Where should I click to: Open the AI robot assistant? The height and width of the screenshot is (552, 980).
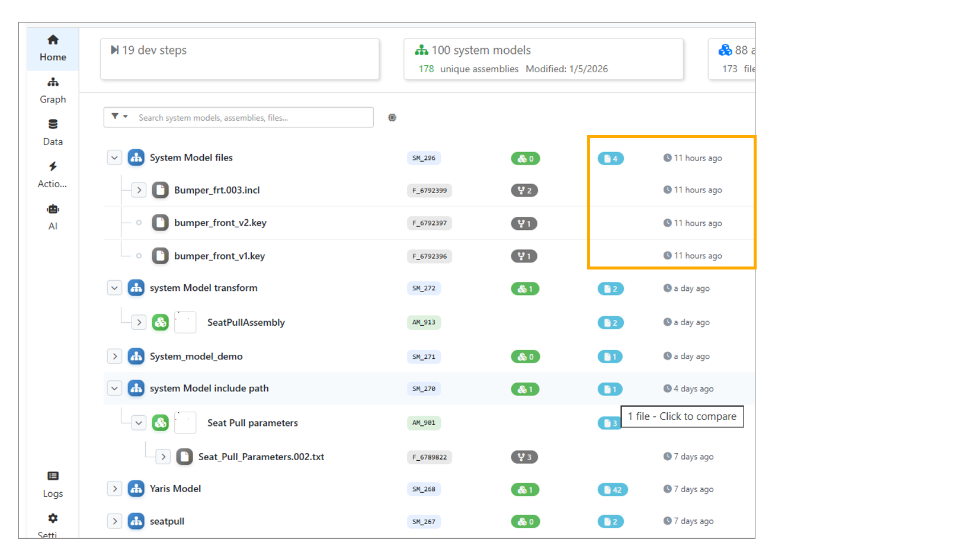[x=53, y=217]
